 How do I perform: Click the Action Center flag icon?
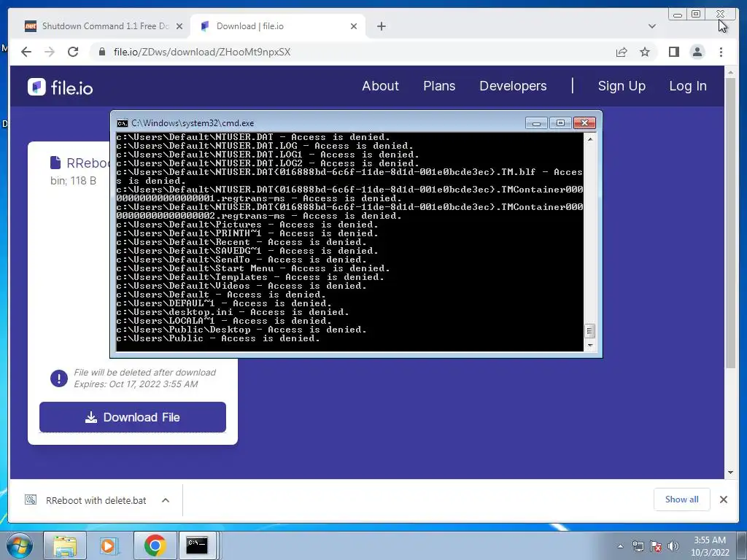[x=656, y=546]
